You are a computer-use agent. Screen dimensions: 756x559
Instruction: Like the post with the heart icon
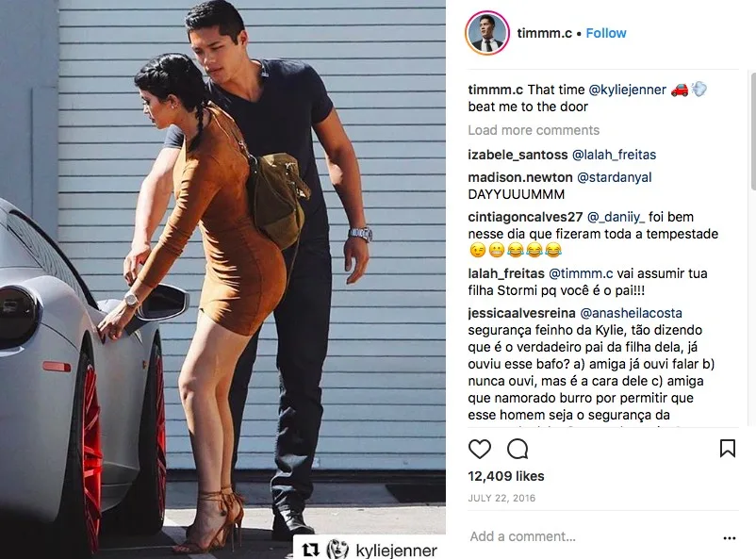479,449
